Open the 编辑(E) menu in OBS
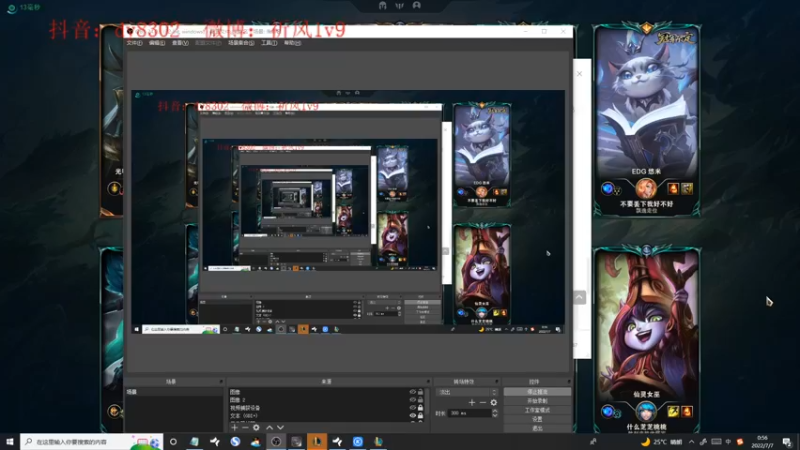The image size is (800, 450). 157,43
